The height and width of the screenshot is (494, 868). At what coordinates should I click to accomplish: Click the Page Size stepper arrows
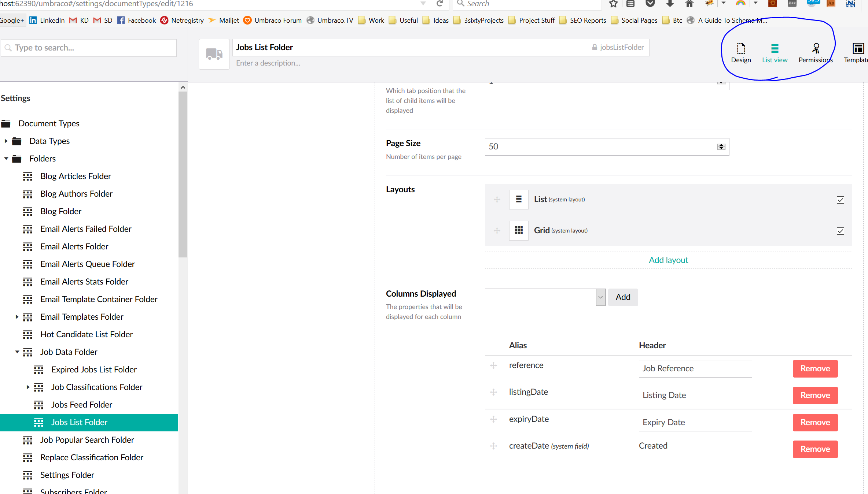(x=721, y=147)
